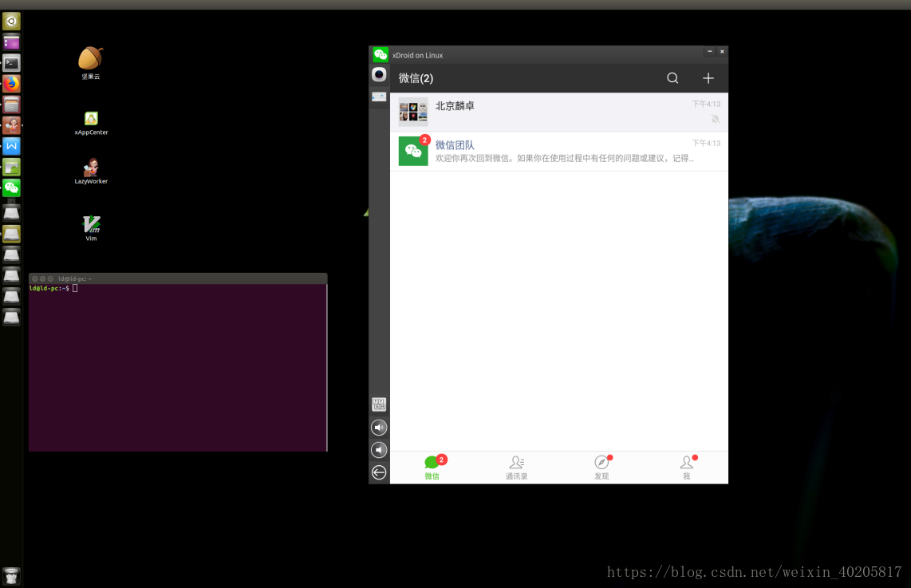
Task: Open the 坚果云 acorn desktop icon
Action: [x=91, y=63]
